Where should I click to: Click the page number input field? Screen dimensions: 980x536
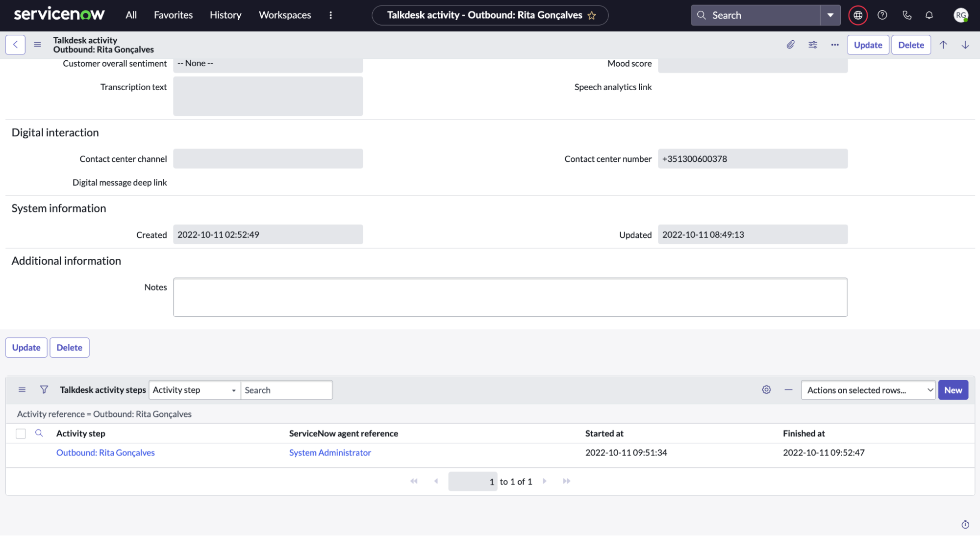(x=473, y=482)
